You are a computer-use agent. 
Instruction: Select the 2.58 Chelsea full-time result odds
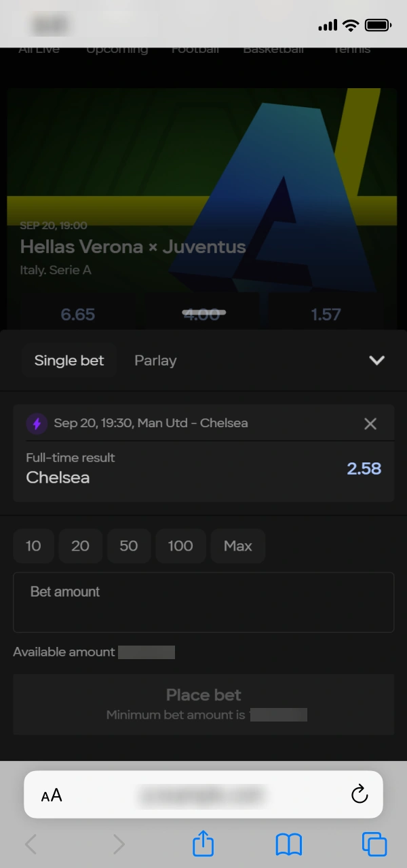tap(364, 469)
